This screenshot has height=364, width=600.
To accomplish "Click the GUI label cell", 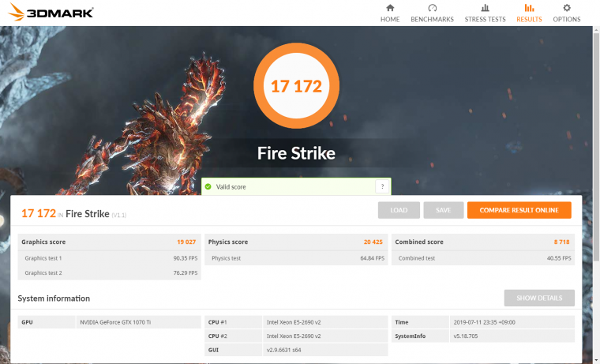I will click(233, 350).
